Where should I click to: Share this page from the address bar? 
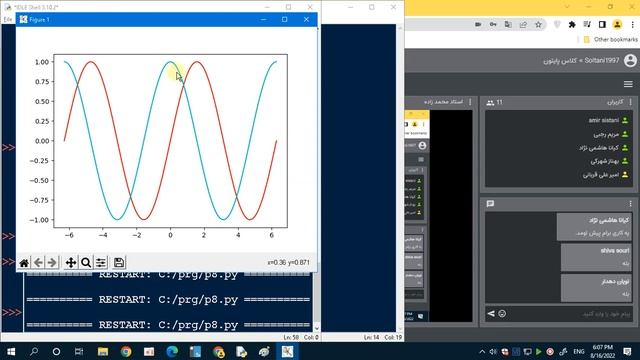(x=523, y=24)
